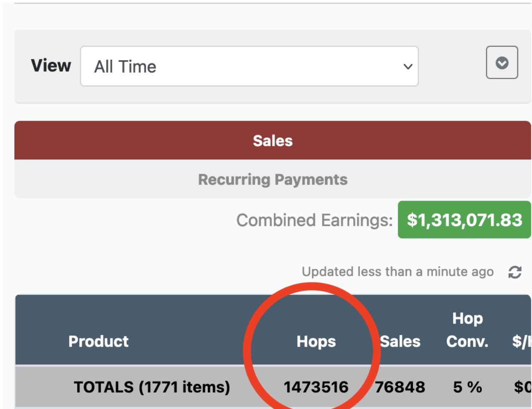
Task: Select All Time from the View dropdown
Action: [x=249, y=67]
